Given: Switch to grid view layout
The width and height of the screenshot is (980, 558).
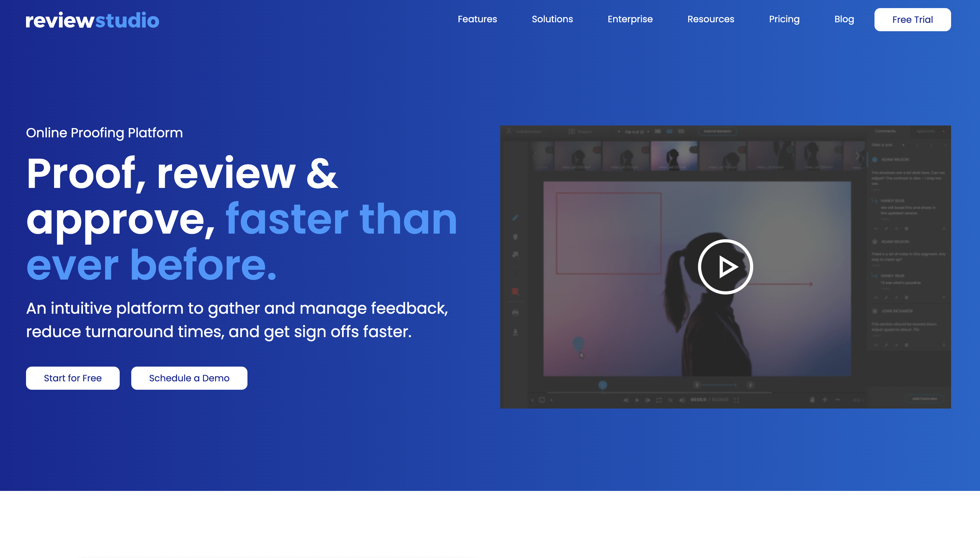Looking at the screenshot, I should pyautogui.click(x=682, y=132).
